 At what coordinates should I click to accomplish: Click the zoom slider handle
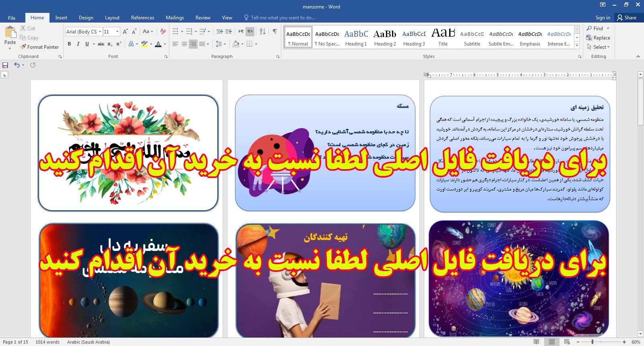pos(592,342)
